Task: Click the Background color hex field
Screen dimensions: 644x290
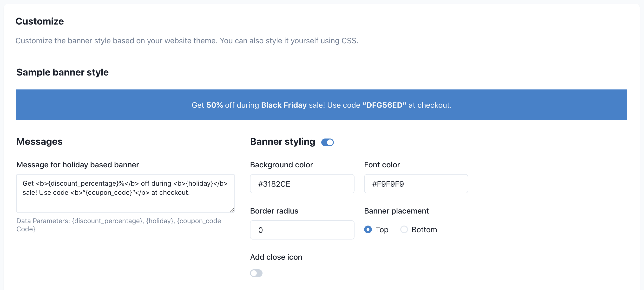Action: 302,184
